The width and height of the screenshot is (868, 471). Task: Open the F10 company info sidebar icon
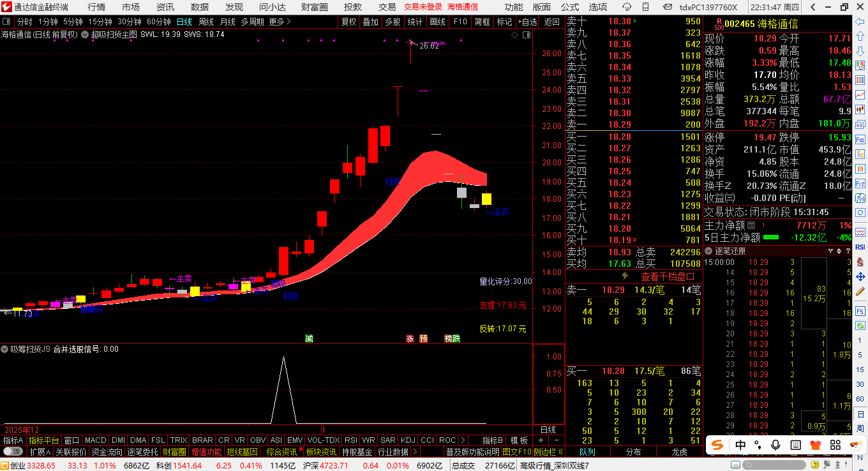[x=860, y=139]
